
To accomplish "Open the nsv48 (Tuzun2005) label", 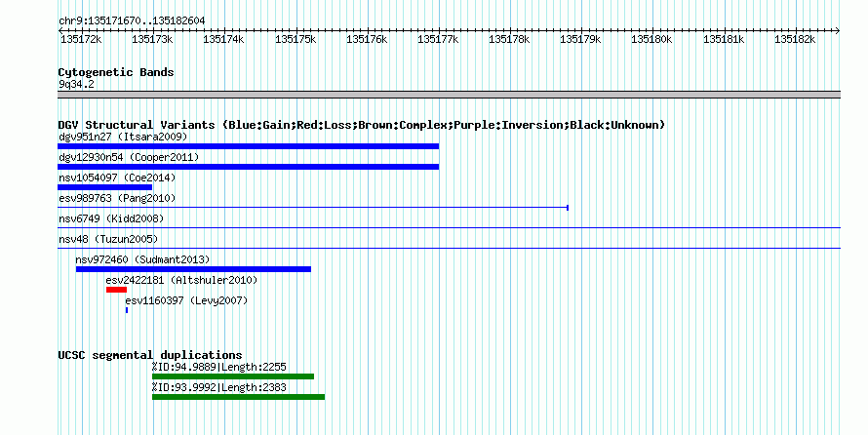I will (108, 239).
